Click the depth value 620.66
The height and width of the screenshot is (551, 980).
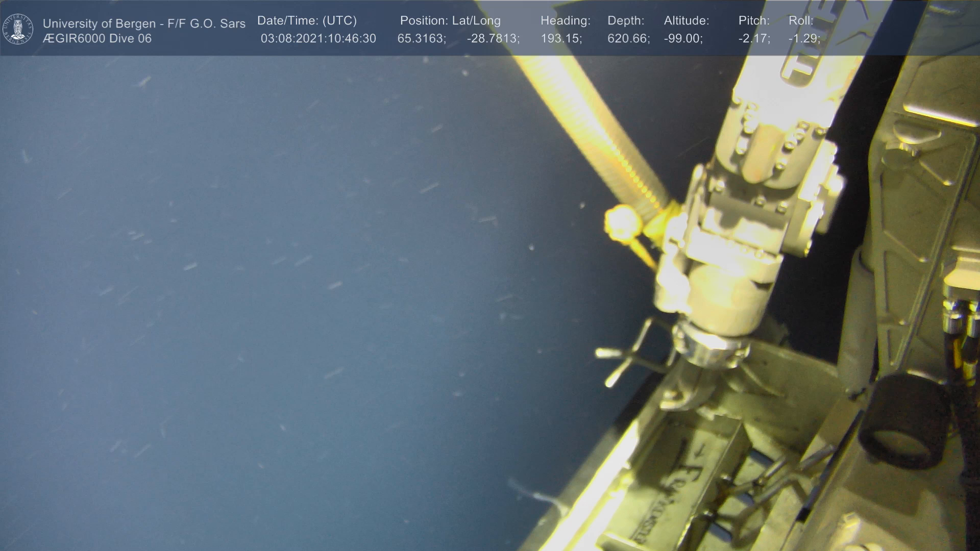tap(628, 38)
